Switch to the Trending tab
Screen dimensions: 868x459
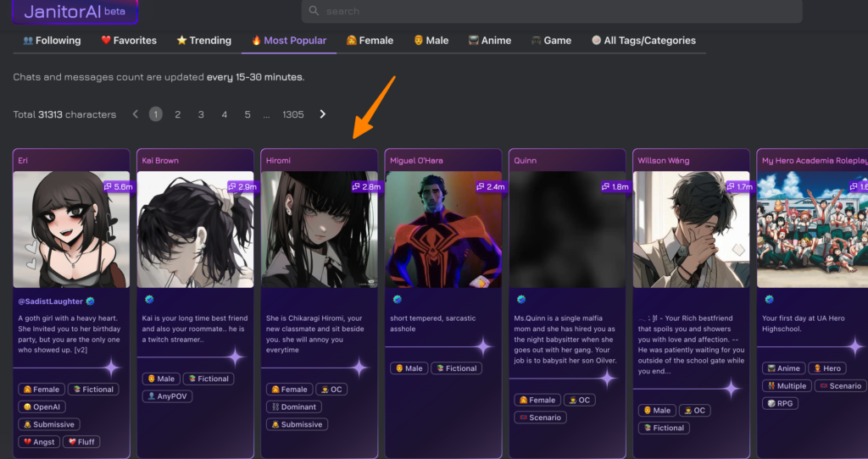tap(203, 40)
